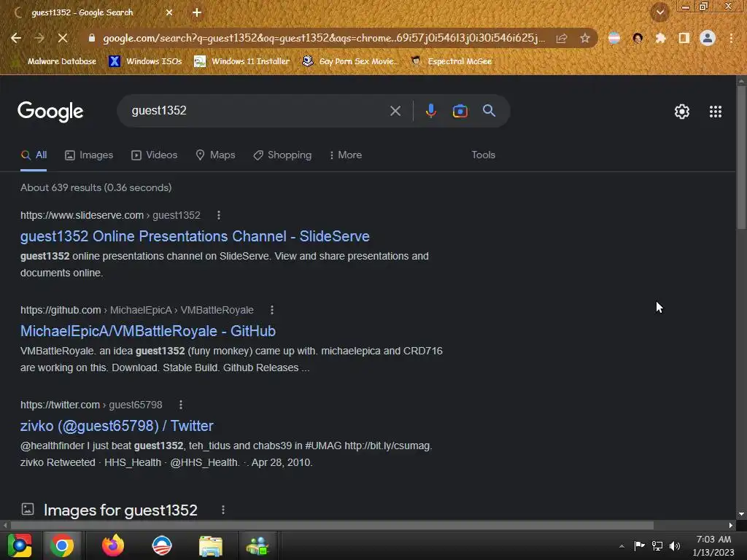Viewport: 747px width, 560px height.
Task: Bookmark this page with the star icon
Action: [585, 38]
